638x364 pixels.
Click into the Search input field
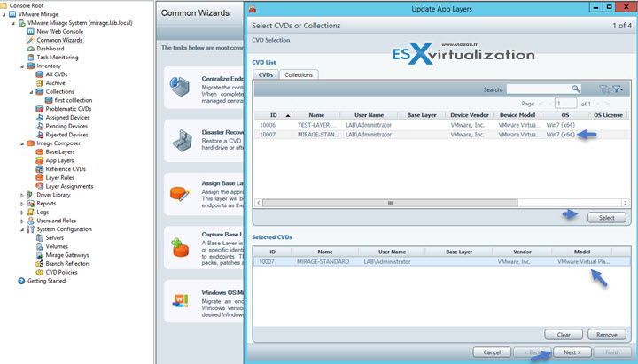click(x=539, y=89)
